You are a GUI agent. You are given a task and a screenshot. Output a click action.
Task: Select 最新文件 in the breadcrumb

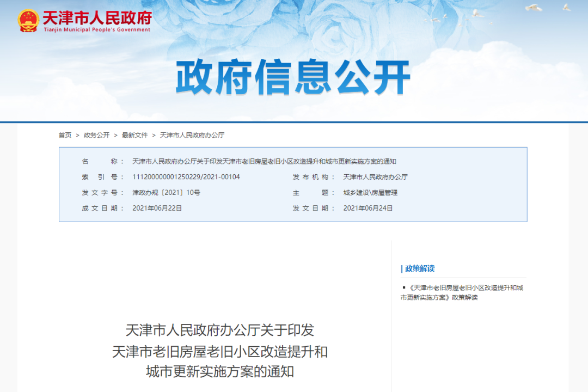134,135
